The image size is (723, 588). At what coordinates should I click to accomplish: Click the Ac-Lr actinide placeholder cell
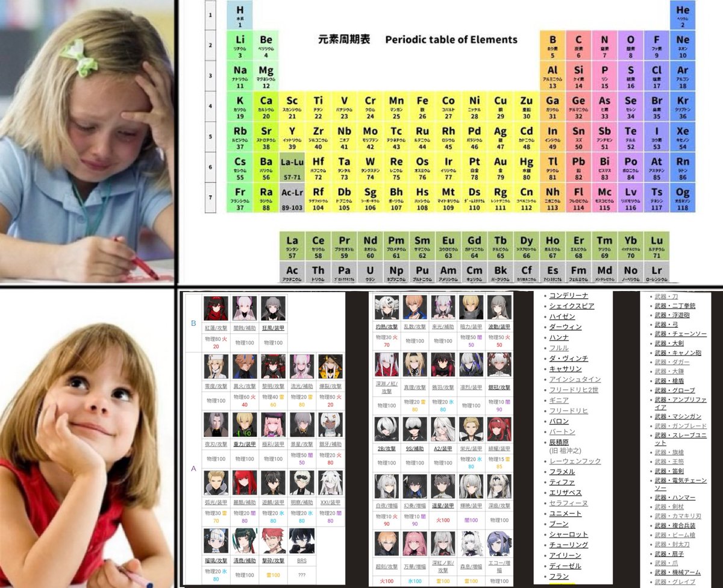point(292,198)
